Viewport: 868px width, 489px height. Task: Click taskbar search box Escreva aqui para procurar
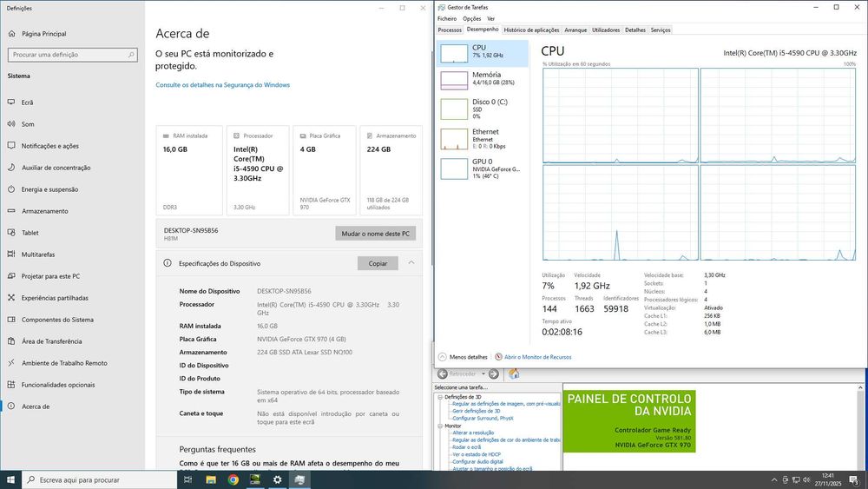point(99,479)
